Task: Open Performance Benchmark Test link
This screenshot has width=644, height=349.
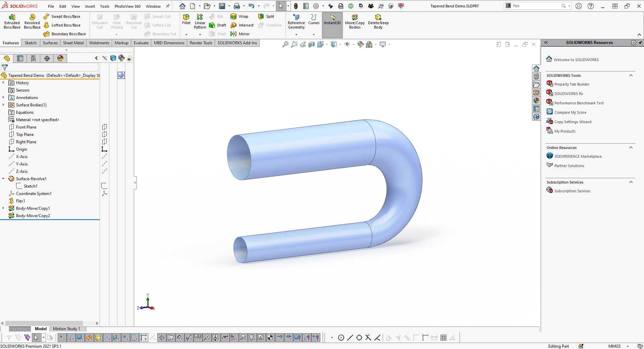Action: coord(579,103)
